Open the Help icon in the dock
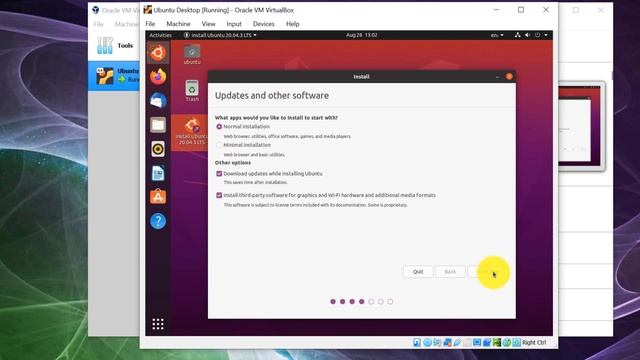 click(x=158, y=221)
